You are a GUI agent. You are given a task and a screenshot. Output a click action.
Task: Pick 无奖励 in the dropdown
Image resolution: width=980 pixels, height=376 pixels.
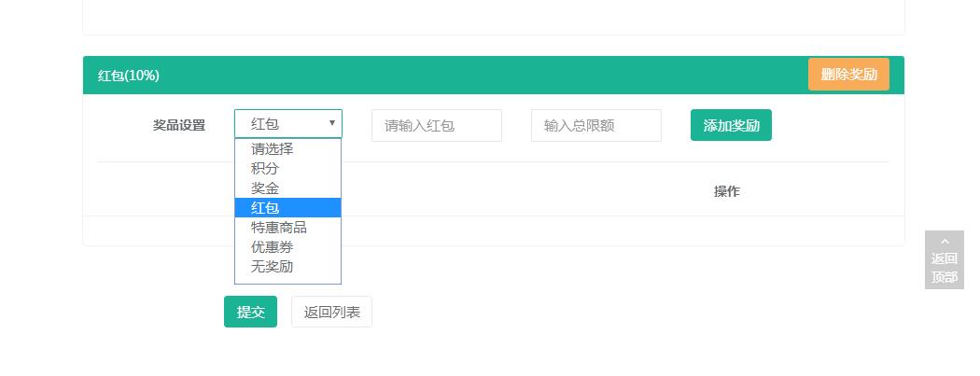(x=287, y=267)
